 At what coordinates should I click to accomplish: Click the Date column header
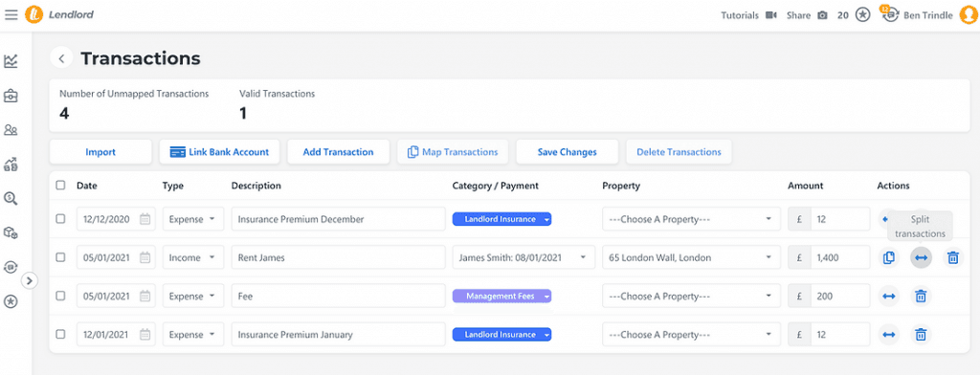pos(87,186)
